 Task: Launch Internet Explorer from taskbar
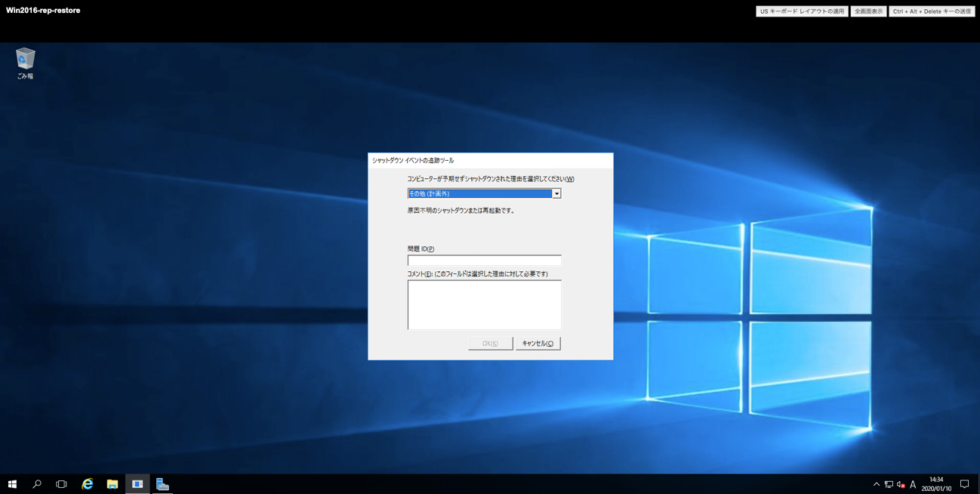[87, 484]
